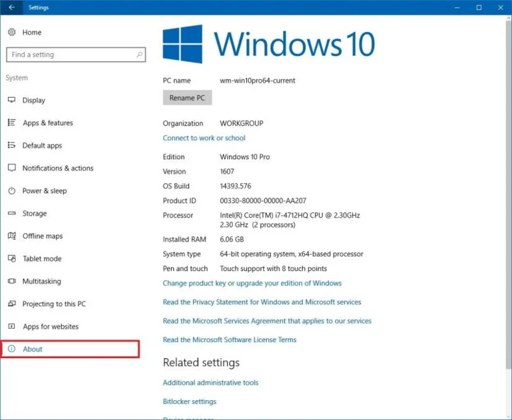Open Connect to work or school link

pos(204,138)
